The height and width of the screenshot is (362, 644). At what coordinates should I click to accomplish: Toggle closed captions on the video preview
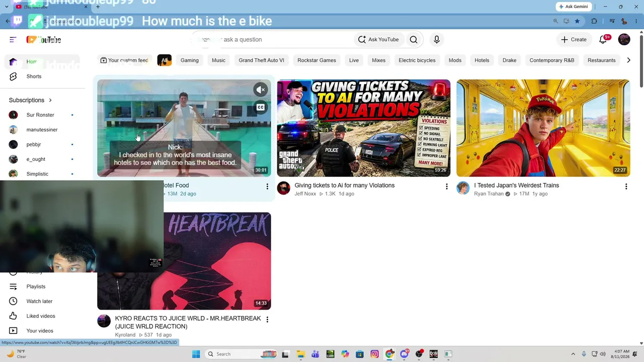[261, 107]
